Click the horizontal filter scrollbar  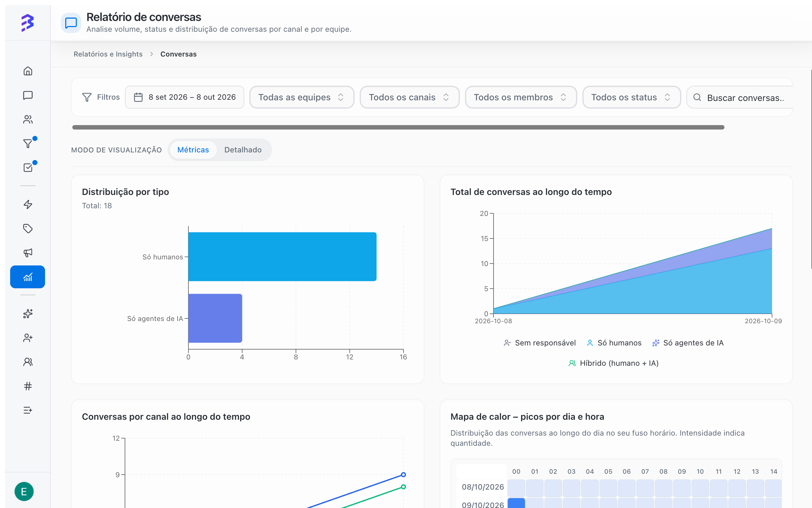coord(398,127)
